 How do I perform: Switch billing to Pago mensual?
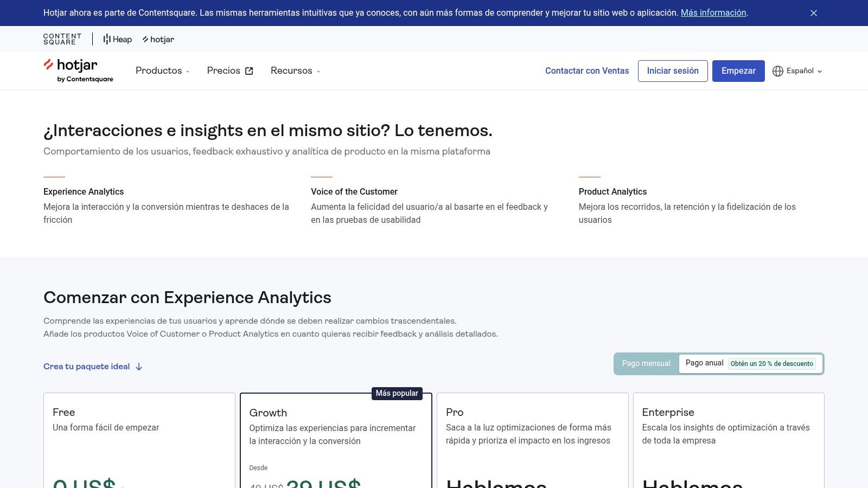point(646,363)
